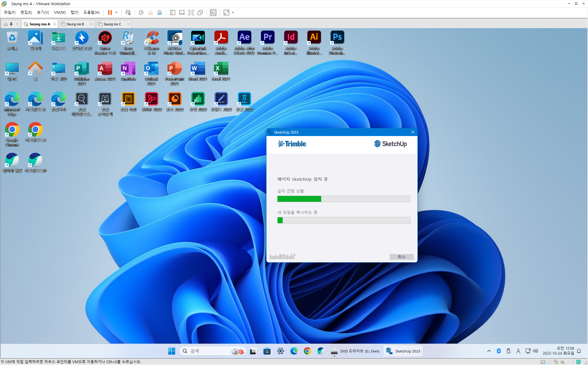This screenshot has height=365, width=588.
Task: Toggle the thumbnail bar view icon
Action: pyautogui.click(x=182, y=13)
